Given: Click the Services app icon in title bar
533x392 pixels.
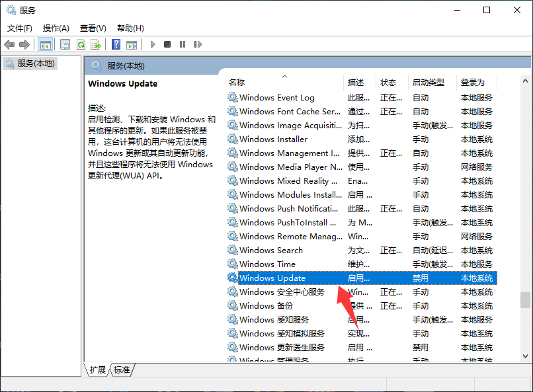Looking at the screenshot, I should (11, 10).
